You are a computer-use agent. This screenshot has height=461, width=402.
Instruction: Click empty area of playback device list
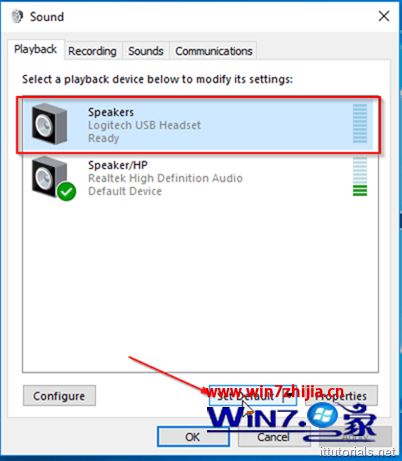coord(200,283)
